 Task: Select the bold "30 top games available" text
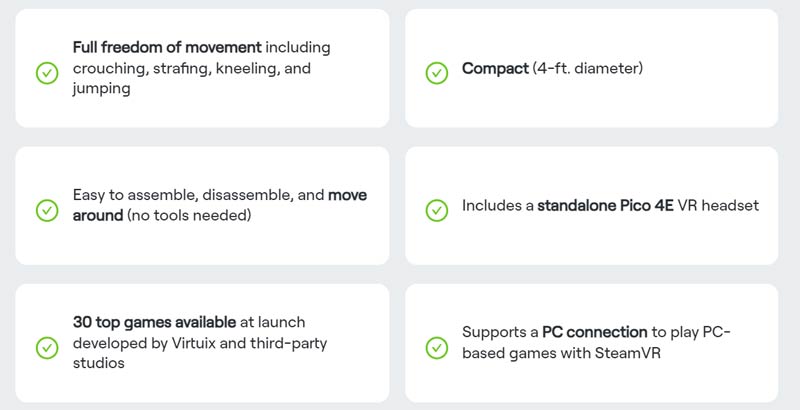tap(154, 322)
